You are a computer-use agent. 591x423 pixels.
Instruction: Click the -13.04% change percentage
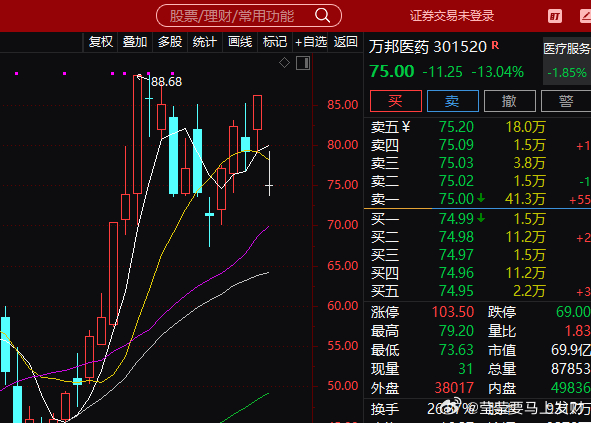coord(498,72)
